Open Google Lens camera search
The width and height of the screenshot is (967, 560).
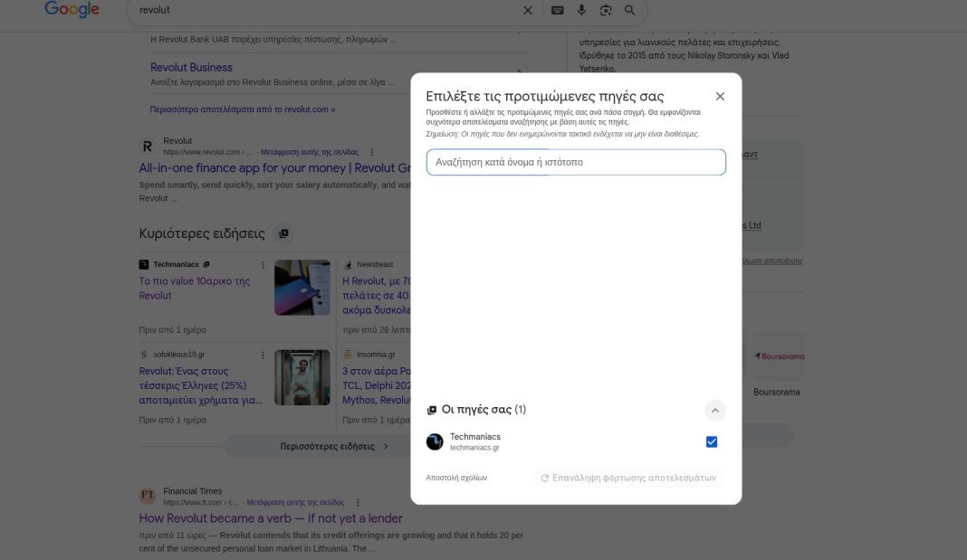pos(604,10)
